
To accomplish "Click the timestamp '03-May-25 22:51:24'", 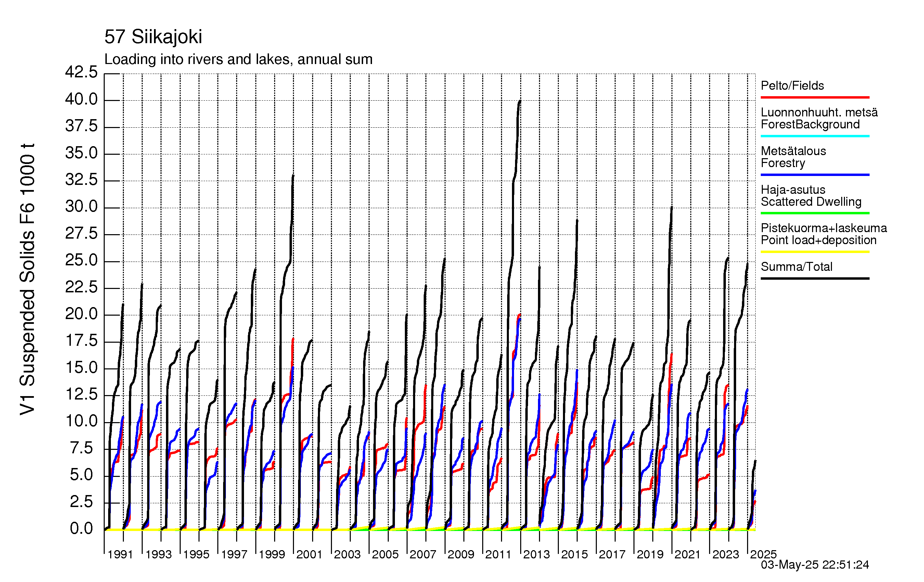I will pyautogui.click(x=814, y=565).
